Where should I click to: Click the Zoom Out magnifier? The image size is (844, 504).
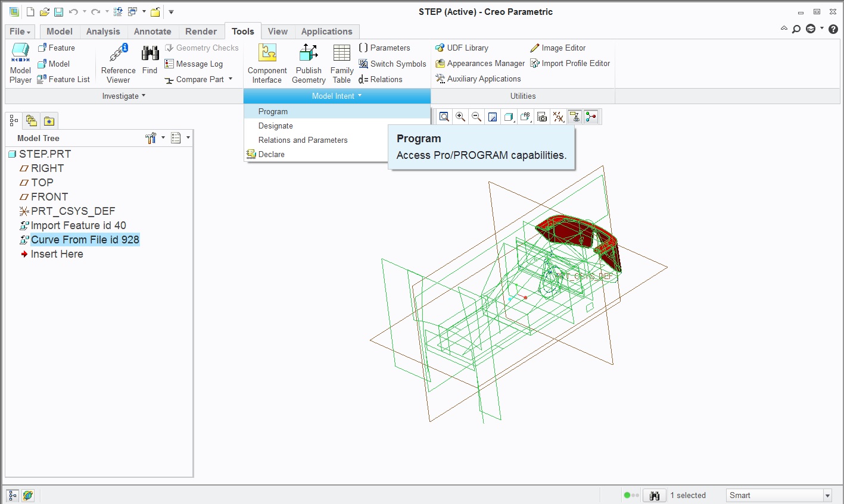(x=476, y=117)
